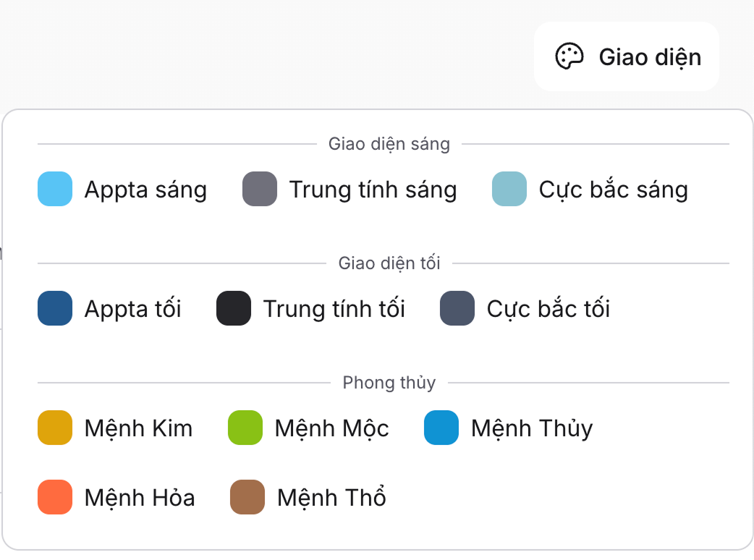Screen dimensions: 754x560
Task: Select the Appta tối dark blue swatch
Action: click(54, 309)
